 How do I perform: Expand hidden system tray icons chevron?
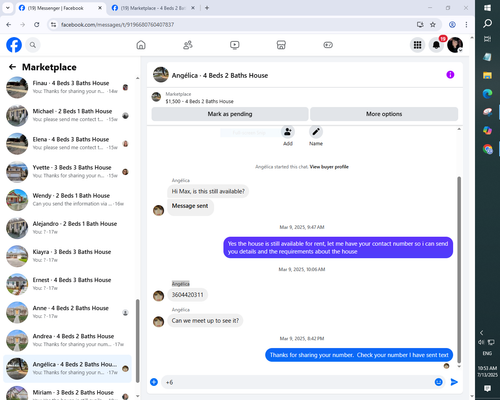(x=481, y=333)
